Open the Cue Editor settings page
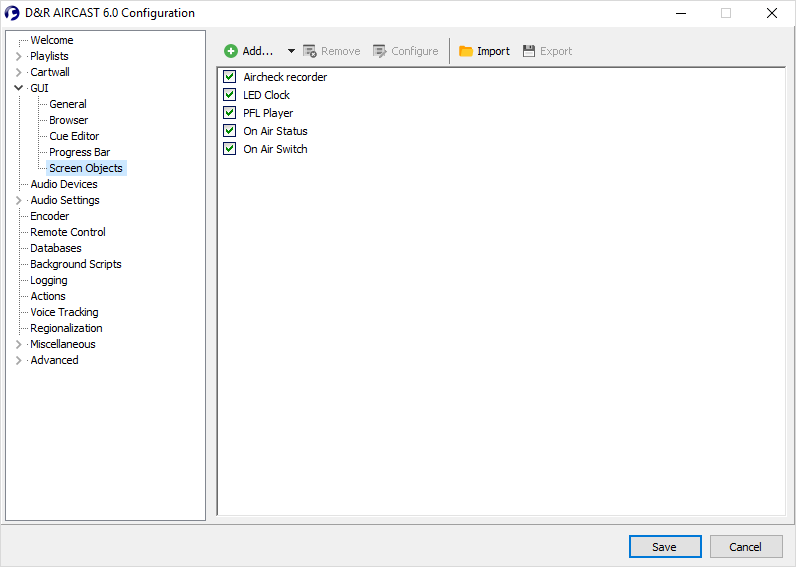Image resolution: width=796 pixels, height=567 pixels. pyautogui.click(x=74, y=136)
